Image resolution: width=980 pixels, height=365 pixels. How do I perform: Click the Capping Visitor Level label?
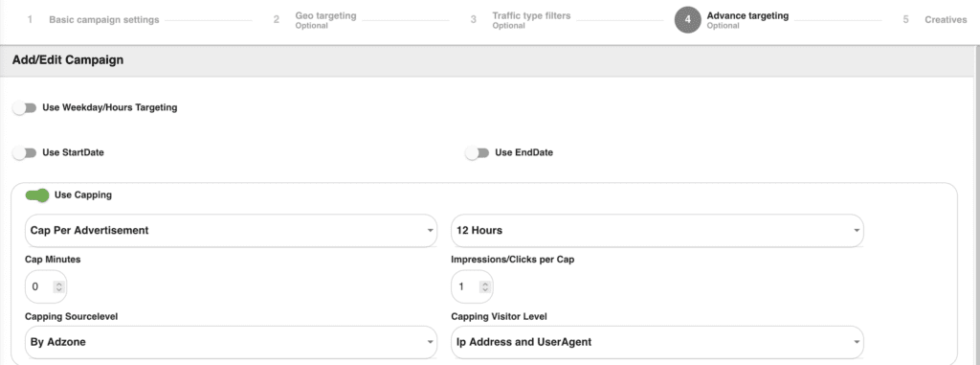(x=499, y=316)
